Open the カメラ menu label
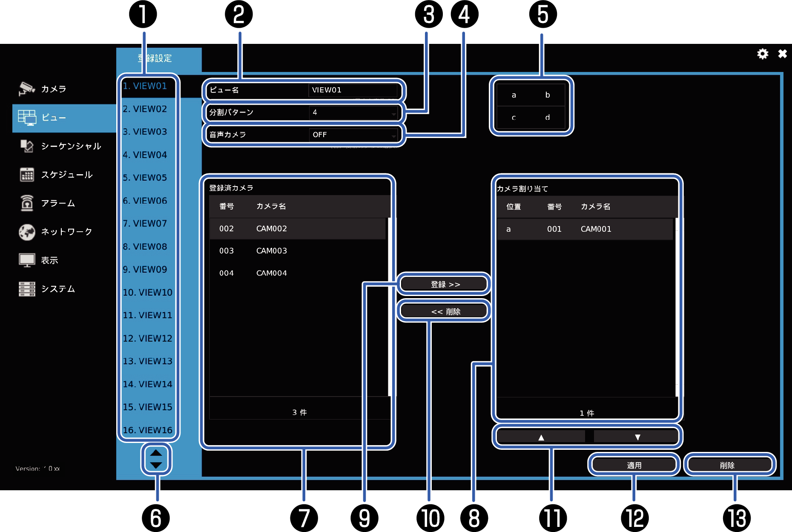This screenshot has height=532, width=792. point(54,89)
